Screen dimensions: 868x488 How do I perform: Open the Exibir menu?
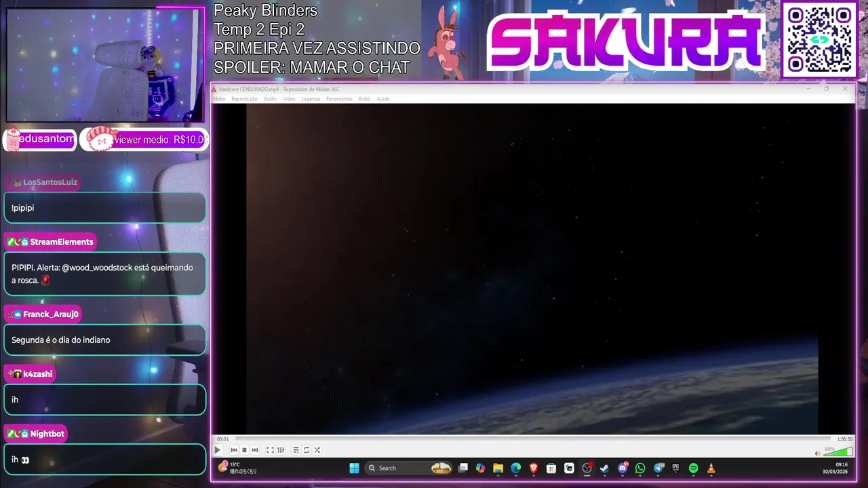pyautogui.click(x=364, y=99)
